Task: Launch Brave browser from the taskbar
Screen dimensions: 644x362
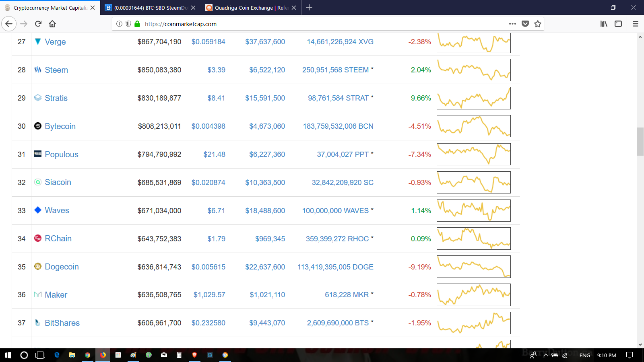Action: [x=194, y=355]
